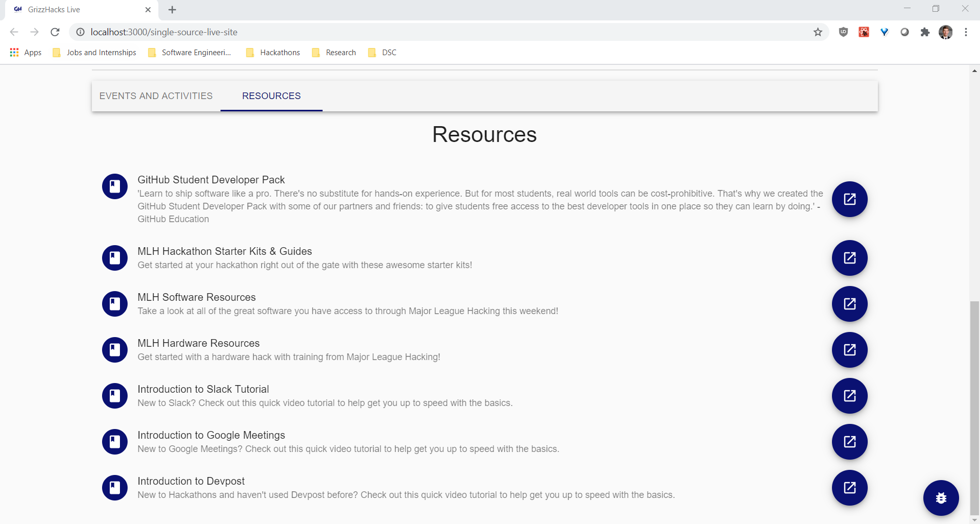
Task: Open Chrome's three-dot menu
Action: [x=966, y=32]
